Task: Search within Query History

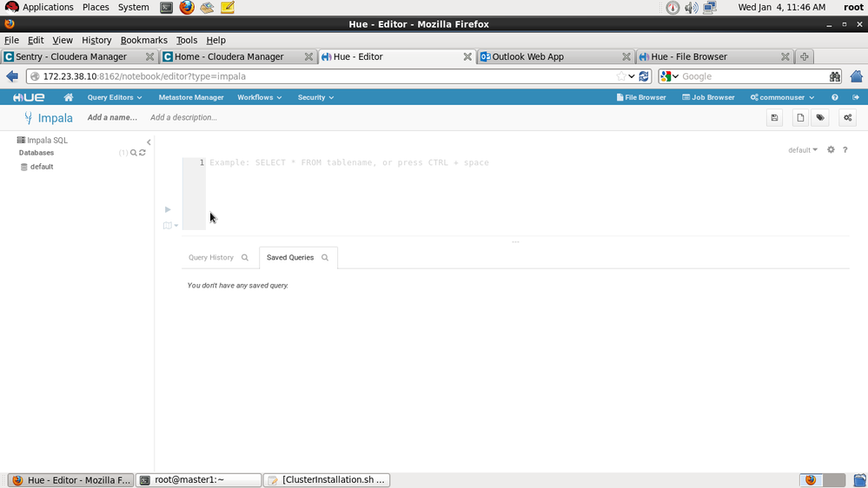Action: pyautogui.click(x=245, y=258)
